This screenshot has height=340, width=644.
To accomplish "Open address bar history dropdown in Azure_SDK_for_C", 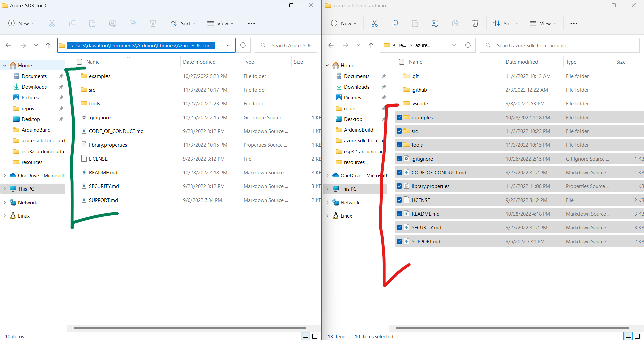I will coord(228,45).
